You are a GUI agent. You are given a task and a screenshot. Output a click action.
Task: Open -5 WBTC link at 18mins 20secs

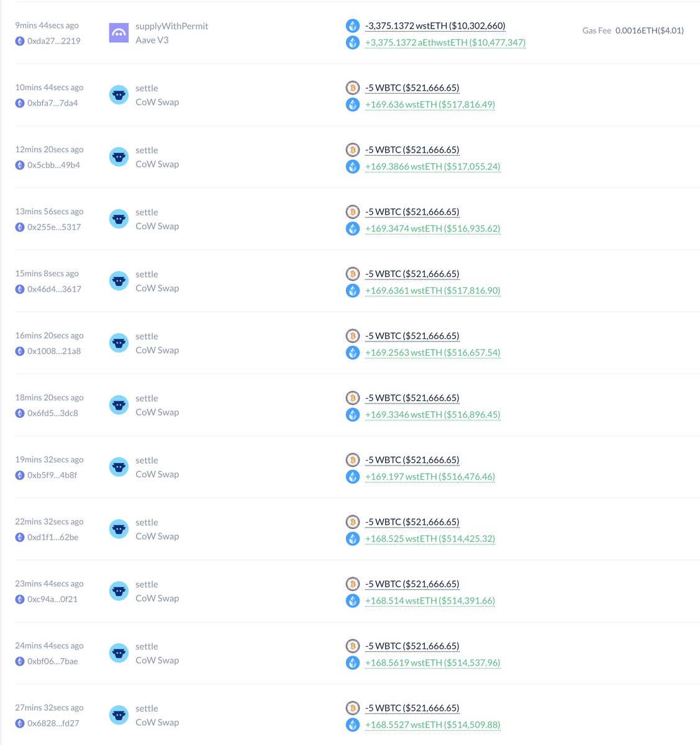tap(412, 398)
